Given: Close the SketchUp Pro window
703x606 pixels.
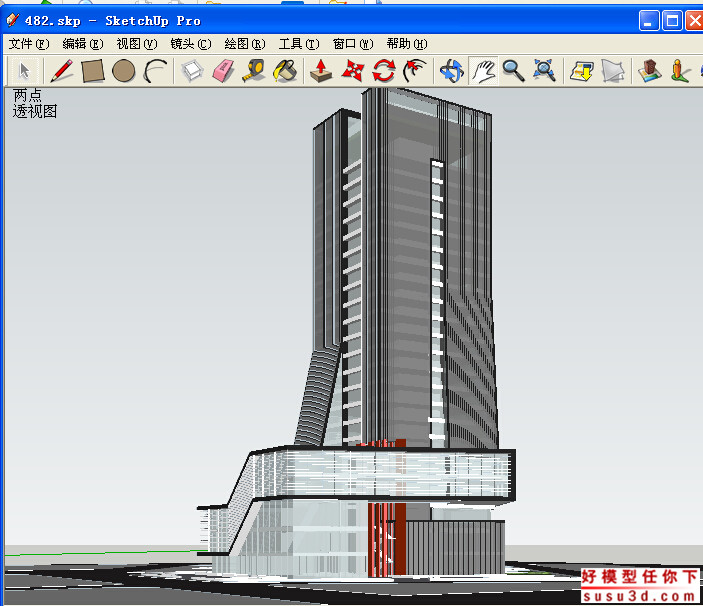Looking at the screenshot, I should (x=694, y=21).
